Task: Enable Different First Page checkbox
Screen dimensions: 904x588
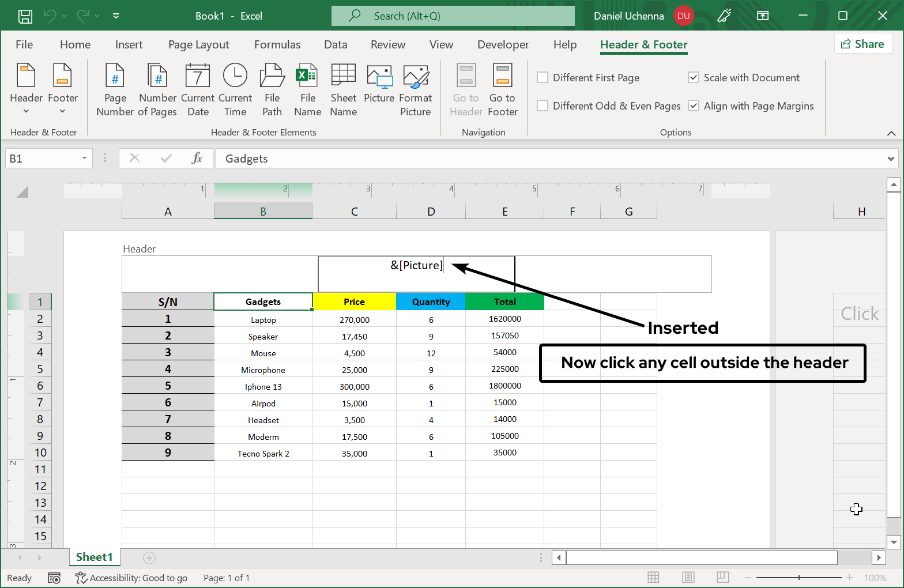Action: point(543,78)
